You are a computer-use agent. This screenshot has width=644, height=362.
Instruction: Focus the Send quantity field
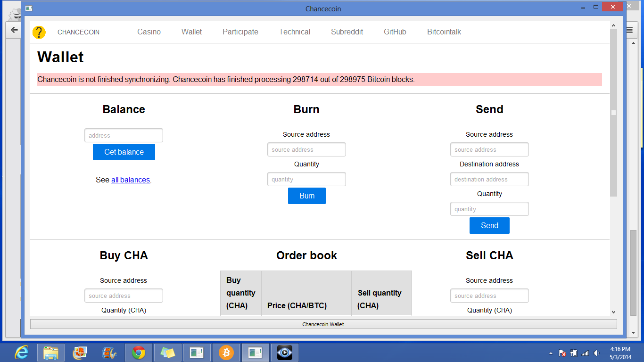pos(489,209)
